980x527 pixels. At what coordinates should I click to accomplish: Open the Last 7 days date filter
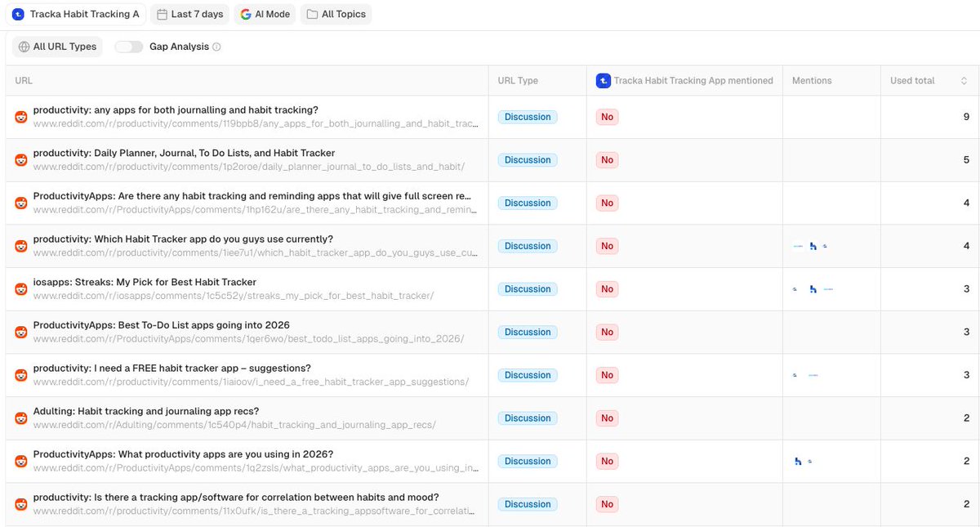point(190,14)
